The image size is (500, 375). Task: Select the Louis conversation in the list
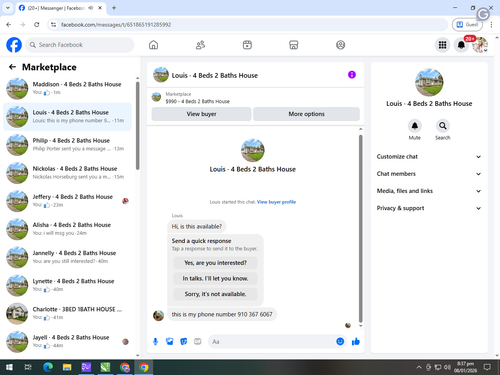67,117
